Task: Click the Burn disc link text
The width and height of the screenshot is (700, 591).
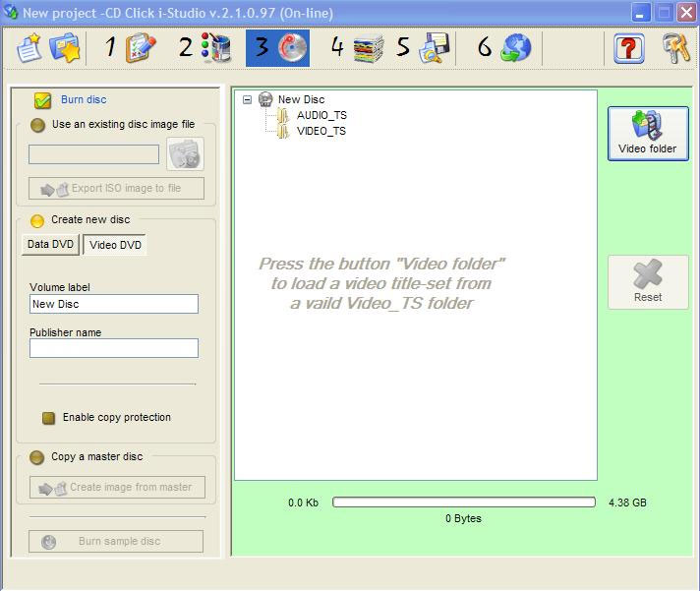Action: click(x=84, y=99)
